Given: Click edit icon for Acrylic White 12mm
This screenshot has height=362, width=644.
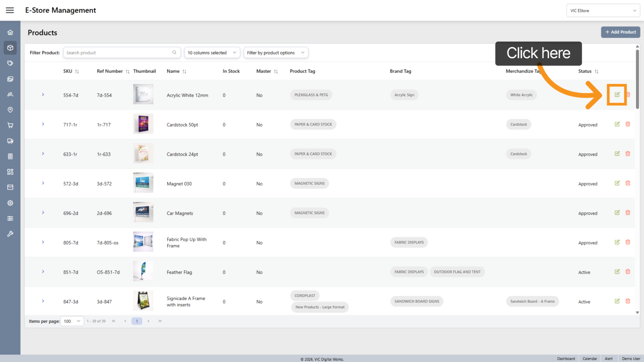Looking at the screenshot, I should click(617, 95).
